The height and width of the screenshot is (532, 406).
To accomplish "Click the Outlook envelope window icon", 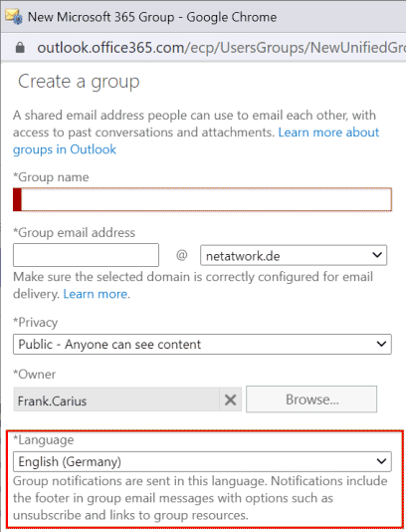I will (x=14, y=17).
